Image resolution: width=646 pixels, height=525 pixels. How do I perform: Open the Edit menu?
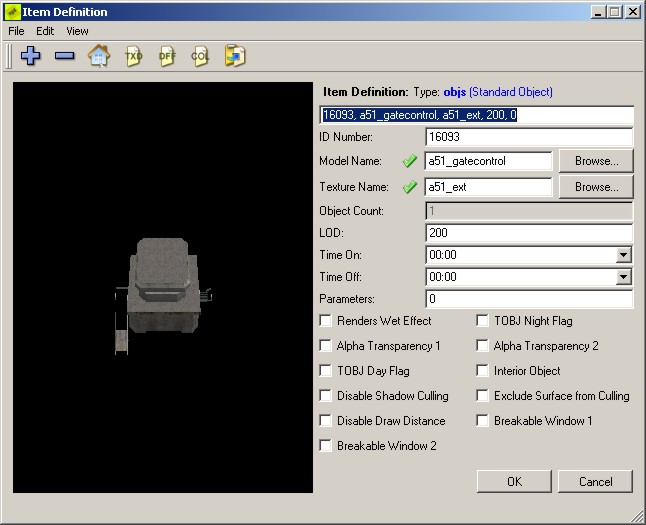45,31
